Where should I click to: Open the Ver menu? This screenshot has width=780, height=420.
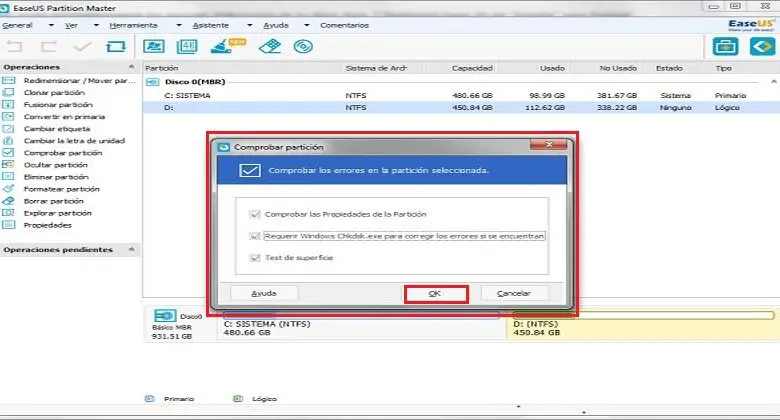(x=71, y=25)
